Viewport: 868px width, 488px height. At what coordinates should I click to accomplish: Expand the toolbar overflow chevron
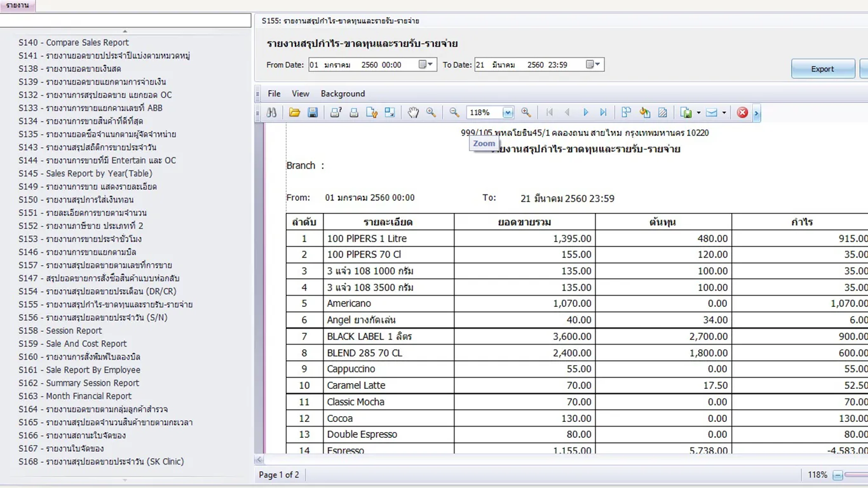click(x=756, y=113)
